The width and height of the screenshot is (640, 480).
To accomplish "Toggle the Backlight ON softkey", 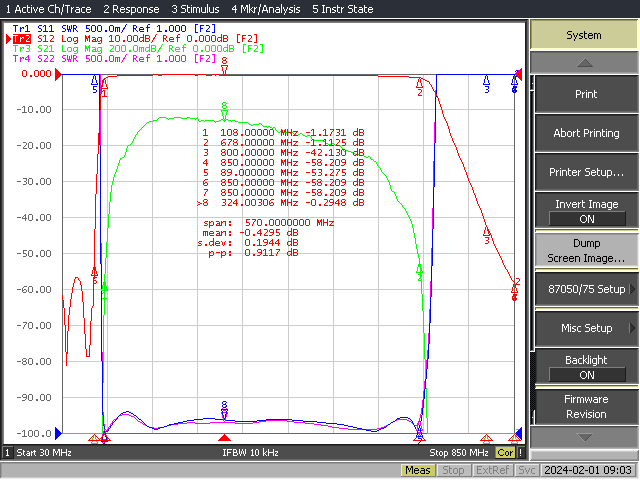I will pyautogui.click(x=586, y=367).
